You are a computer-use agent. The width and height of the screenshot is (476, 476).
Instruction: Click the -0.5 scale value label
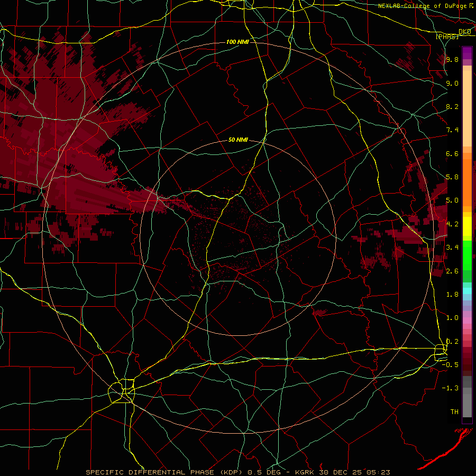[x=450, y=365]
